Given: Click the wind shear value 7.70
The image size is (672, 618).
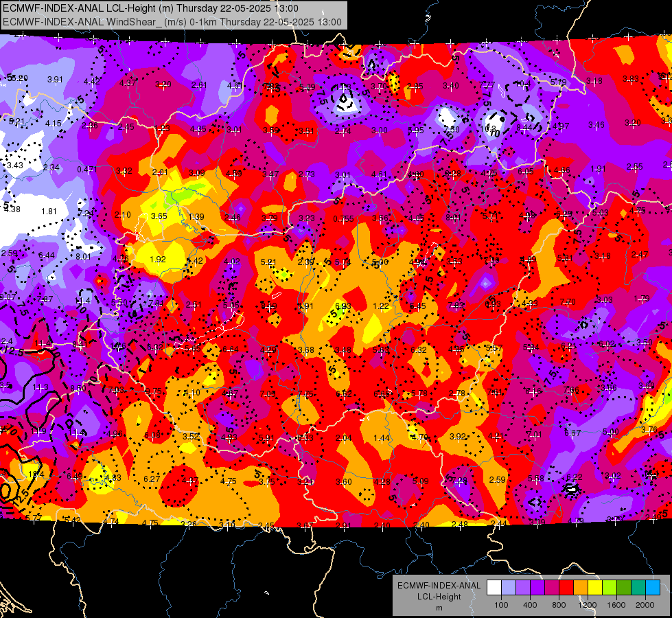Looking at the screenshot, I should click(x=568, y=302).
